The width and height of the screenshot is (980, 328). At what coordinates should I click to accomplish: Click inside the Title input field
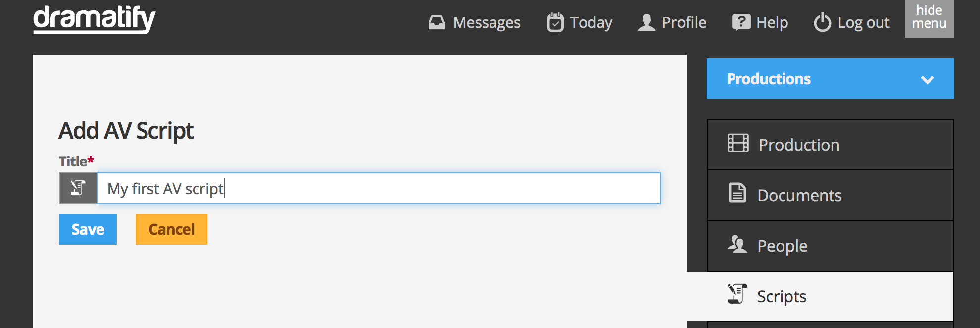pos(346,188)
